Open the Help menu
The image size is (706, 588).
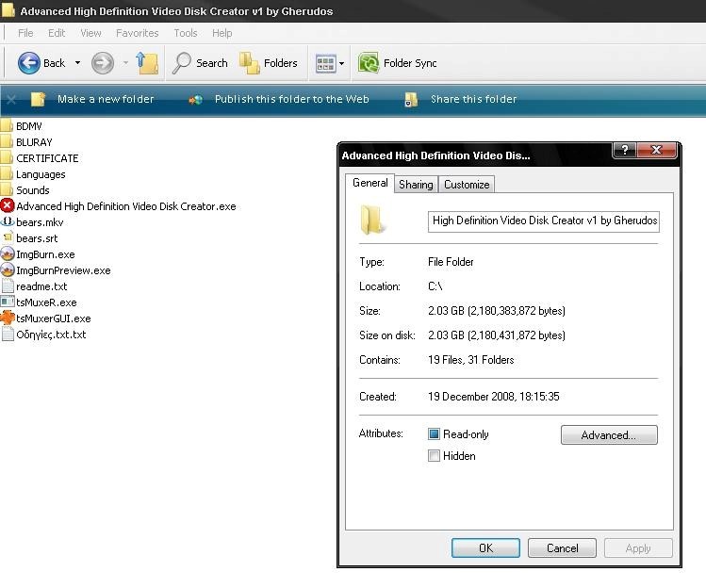[222, 33]
